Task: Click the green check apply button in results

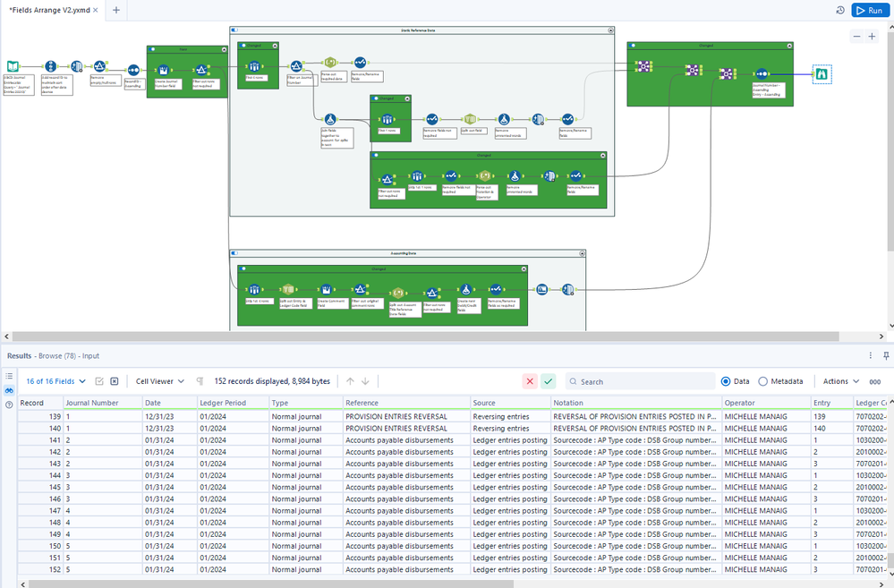Action: pos(548,381)
